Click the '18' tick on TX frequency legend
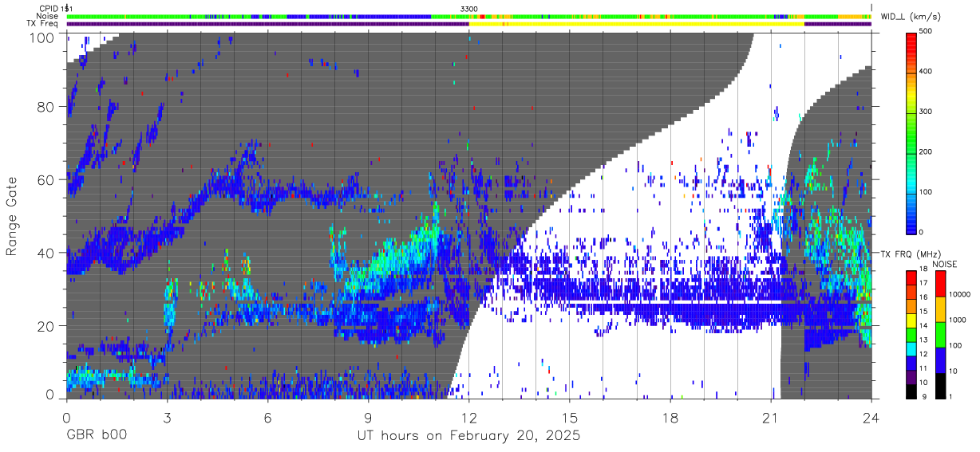The width and height of the screenshot is (980, 452). (923, 269)
